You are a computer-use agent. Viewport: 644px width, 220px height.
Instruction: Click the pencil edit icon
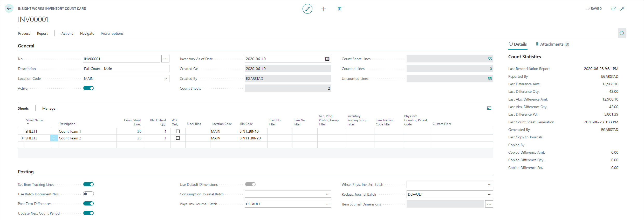click(307, 9)
